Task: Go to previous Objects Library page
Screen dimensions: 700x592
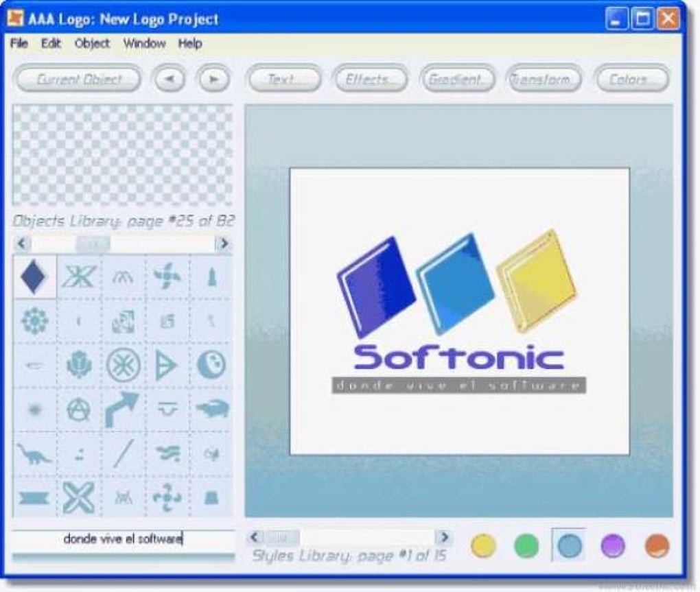Action: (22, 244)
